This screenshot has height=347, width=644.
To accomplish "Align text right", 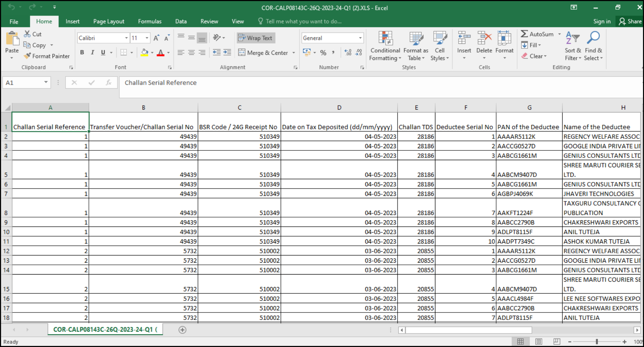I will coord(202,53).
